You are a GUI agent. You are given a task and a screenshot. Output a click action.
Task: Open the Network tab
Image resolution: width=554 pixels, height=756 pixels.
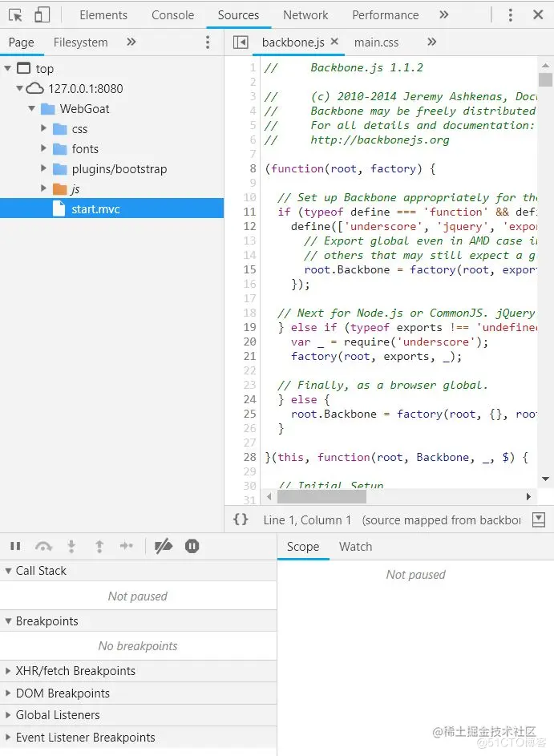coord(305,15)
